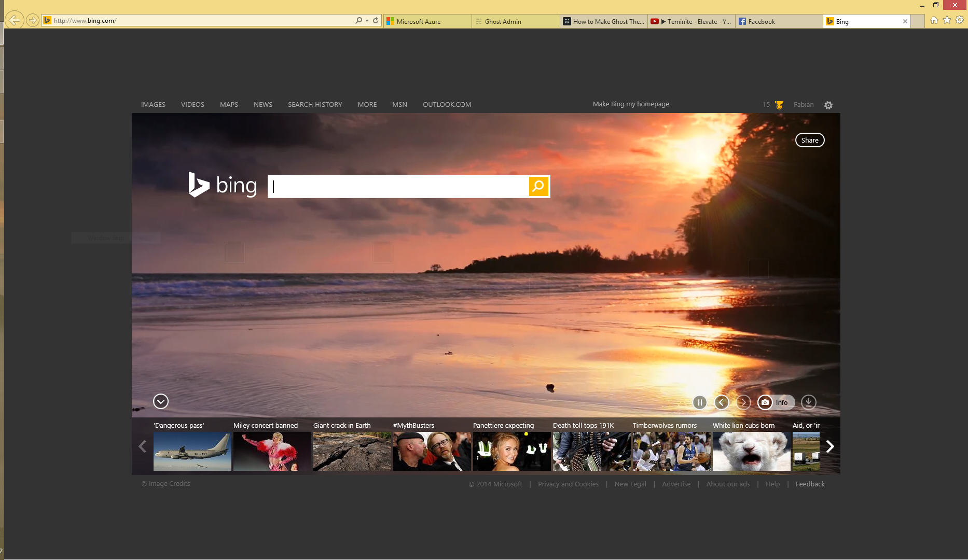Show previous homepage image

[722, 402]
